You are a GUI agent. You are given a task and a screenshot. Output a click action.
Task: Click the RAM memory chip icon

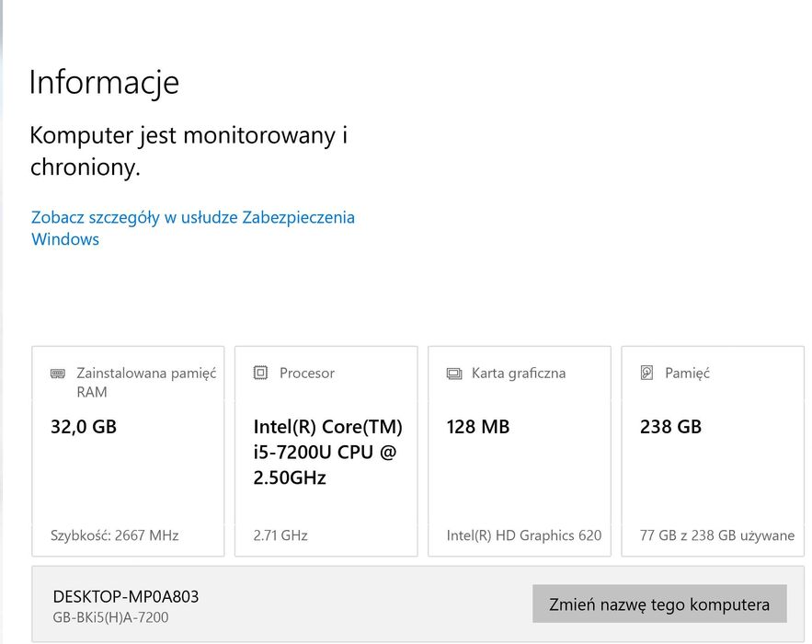[58, 374]
